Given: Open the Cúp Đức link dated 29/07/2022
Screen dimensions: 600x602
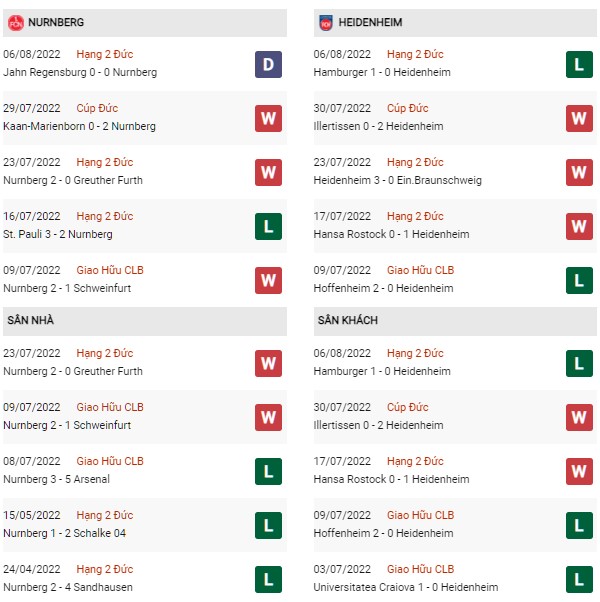Looking at the screenshot, I should (x=97, y=108).
